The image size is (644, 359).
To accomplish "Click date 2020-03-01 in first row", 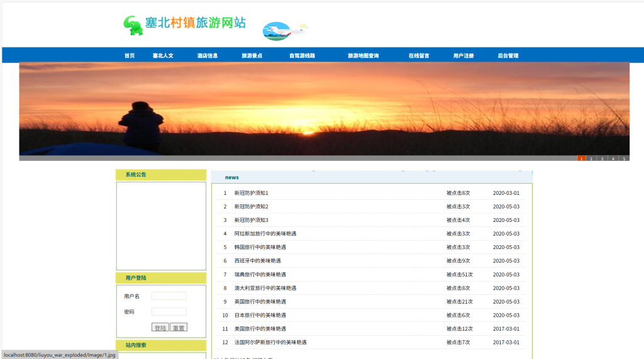I will pyautogui.click(x=506, y=193).
